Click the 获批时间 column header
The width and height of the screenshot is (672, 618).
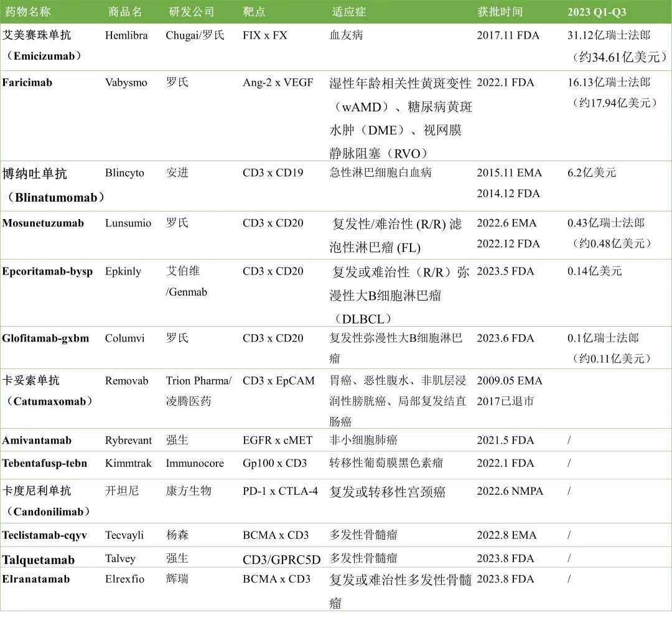click(x=500, y=12)
